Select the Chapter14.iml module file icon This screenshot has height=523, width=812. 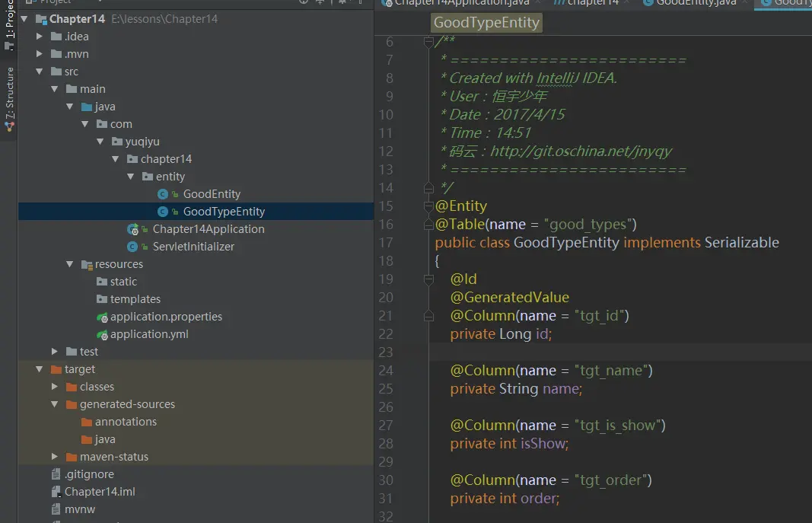pyautogui.click(x=56, y=492)
